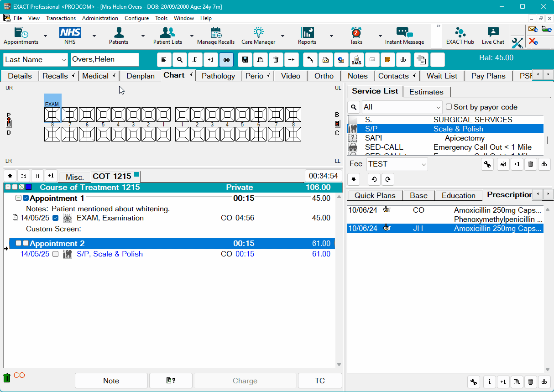Open Instant Message chat icon

tap(404, 36)
